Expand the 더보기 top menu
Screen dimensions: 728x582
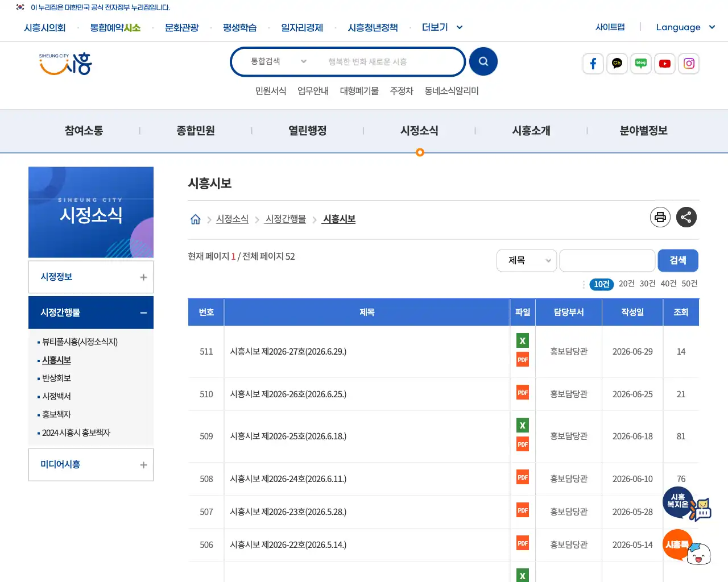(442, 27)
